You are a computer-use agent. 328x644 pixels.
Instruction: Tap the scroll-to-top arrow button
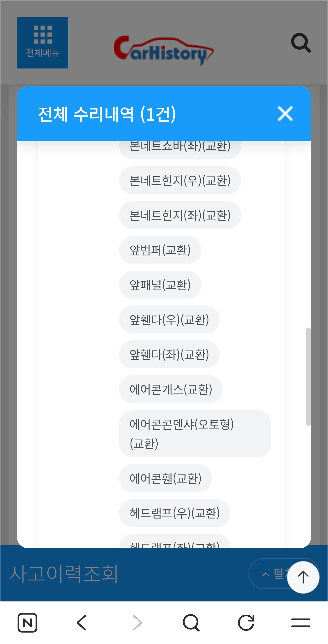(303, 577)
